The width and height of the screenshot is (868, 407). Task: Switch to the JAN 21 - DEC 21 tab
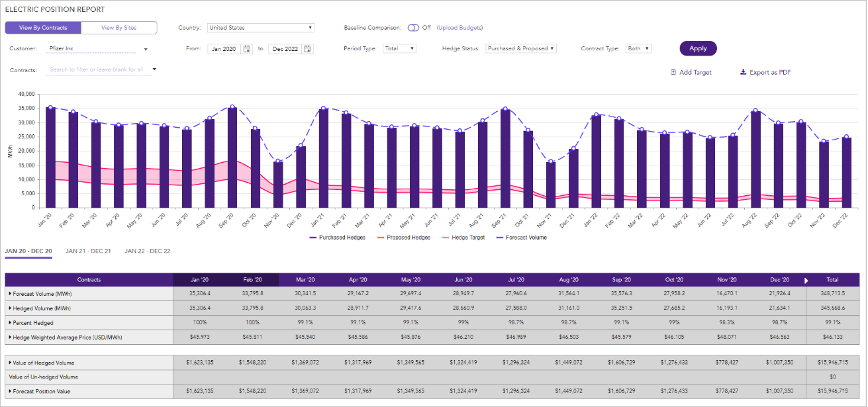pyautogui.click(x=88, y=251)
